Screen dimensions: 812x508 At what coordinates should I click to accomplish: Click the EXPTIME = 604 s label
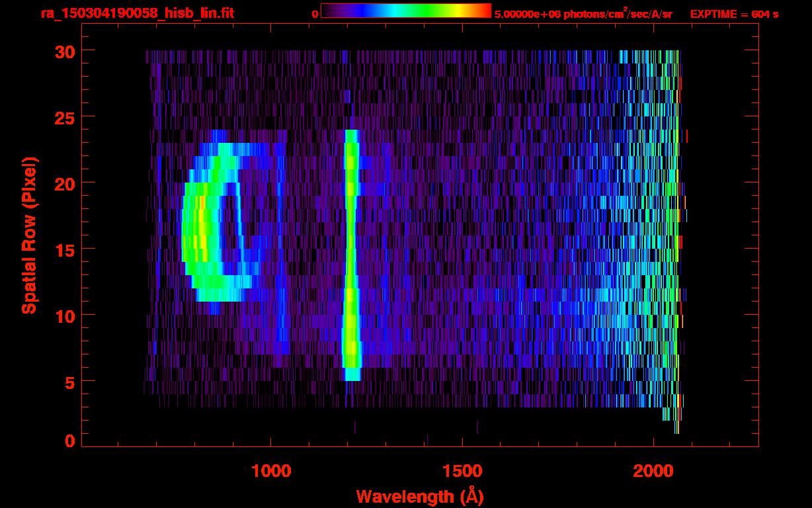734,14
